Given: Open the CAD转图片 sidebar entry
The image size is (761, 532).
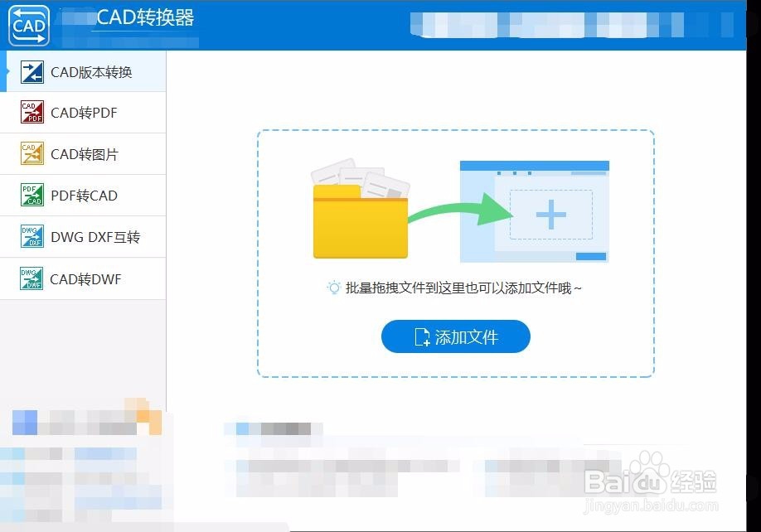Looking at the screenshot, I should tap(83, 153).
